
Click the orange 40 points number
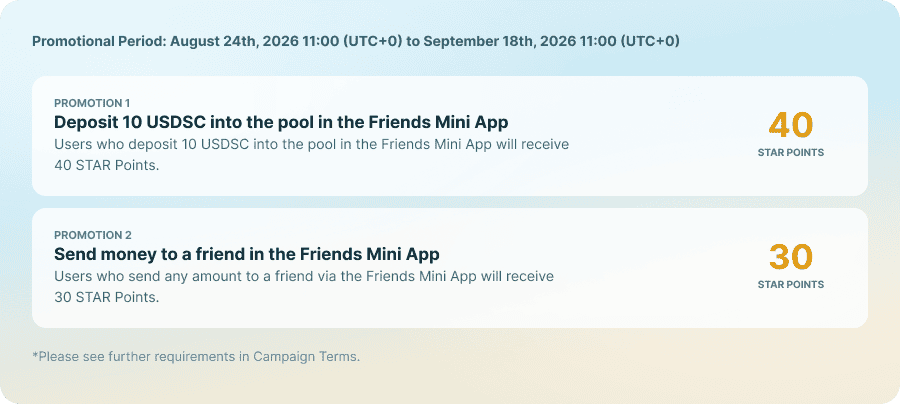tap(791, 126)
